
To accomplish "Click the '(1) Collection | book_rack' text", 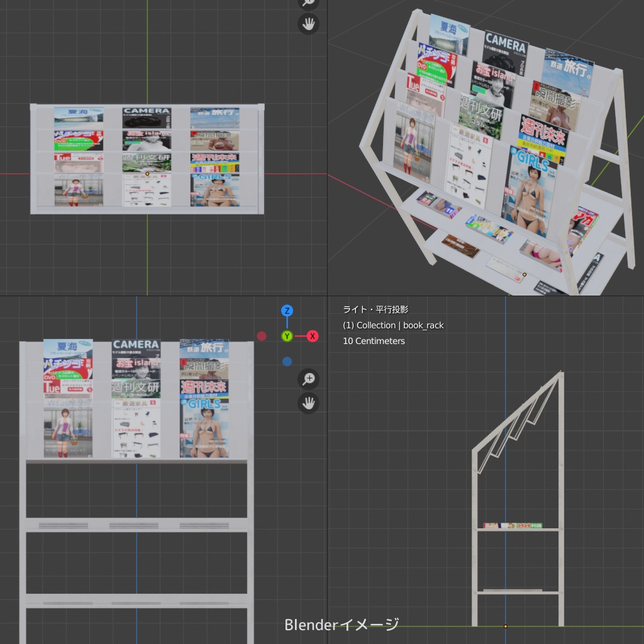I will tap(393, 325).
